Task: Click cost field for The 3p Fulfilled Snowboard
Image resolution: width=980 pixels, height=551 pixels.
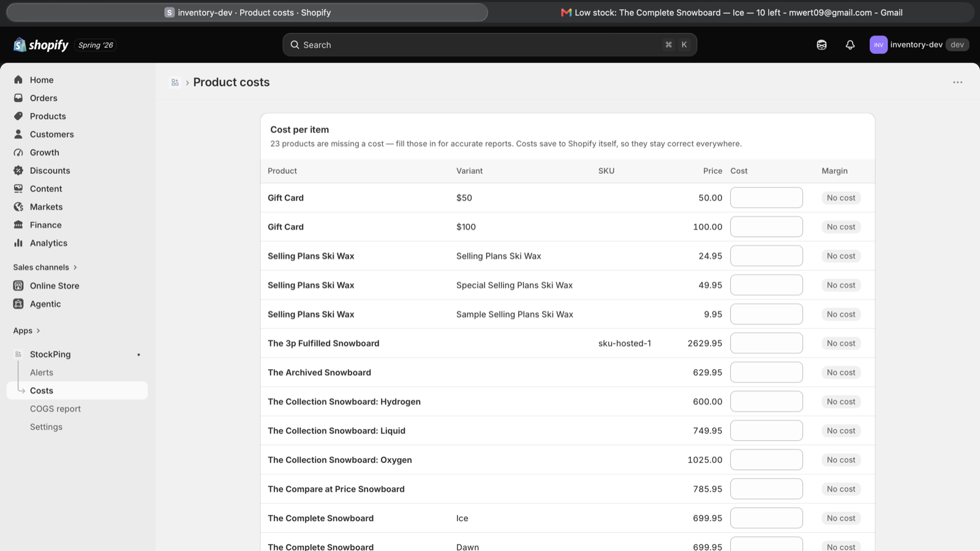Action: pyautogui.click(x=766, y=343)
